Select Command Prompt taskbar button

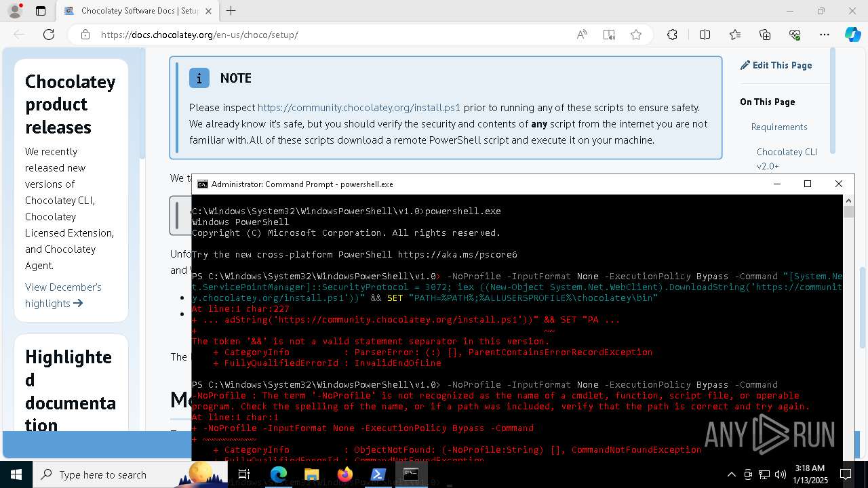411,474
